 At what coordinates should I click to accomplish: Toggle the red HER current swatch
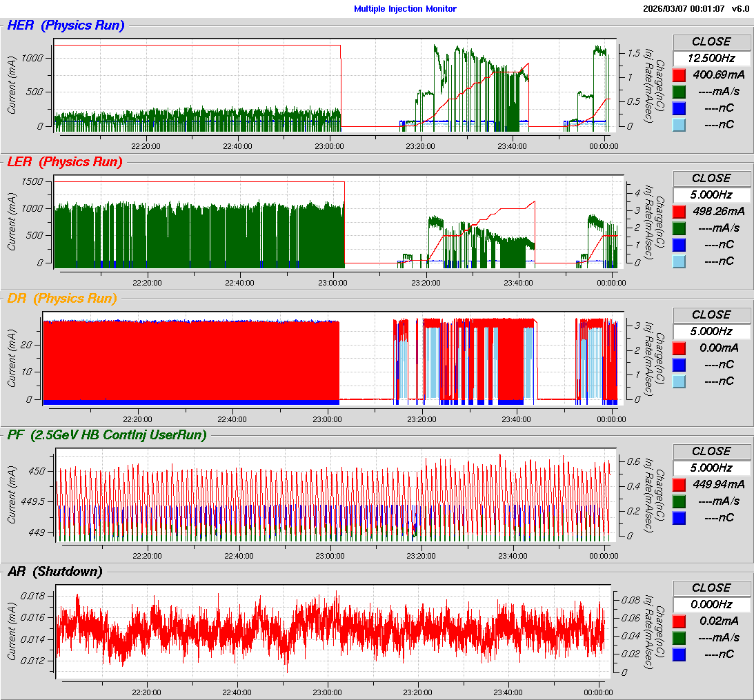pyautogui.click(x=679, y=74)
